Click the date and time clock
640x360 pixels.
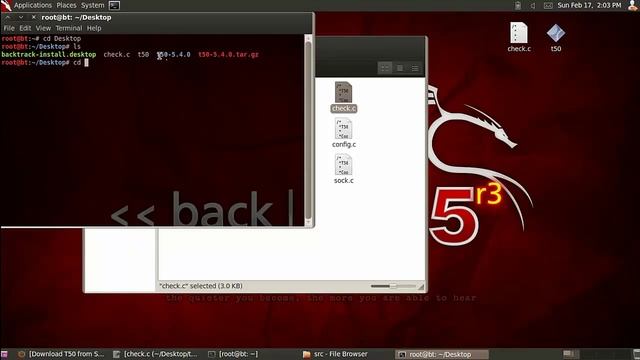pos(589,5)
